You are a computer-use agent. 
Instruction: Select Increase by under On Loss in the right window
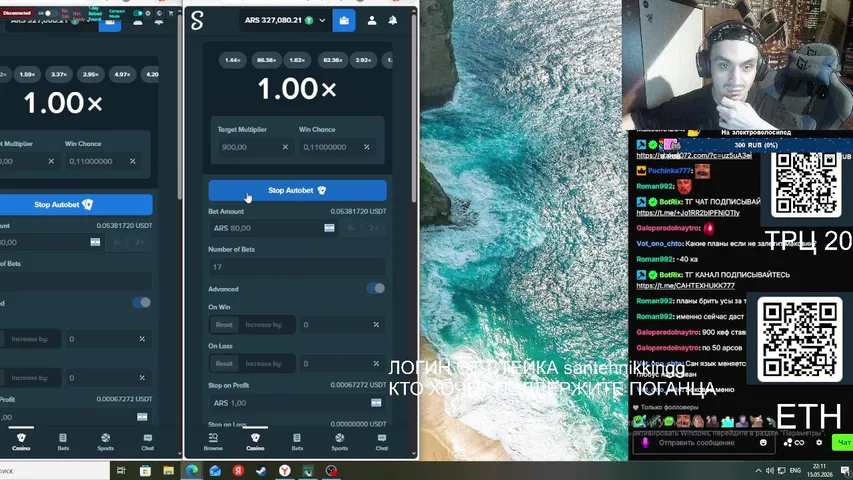point(264,364)
